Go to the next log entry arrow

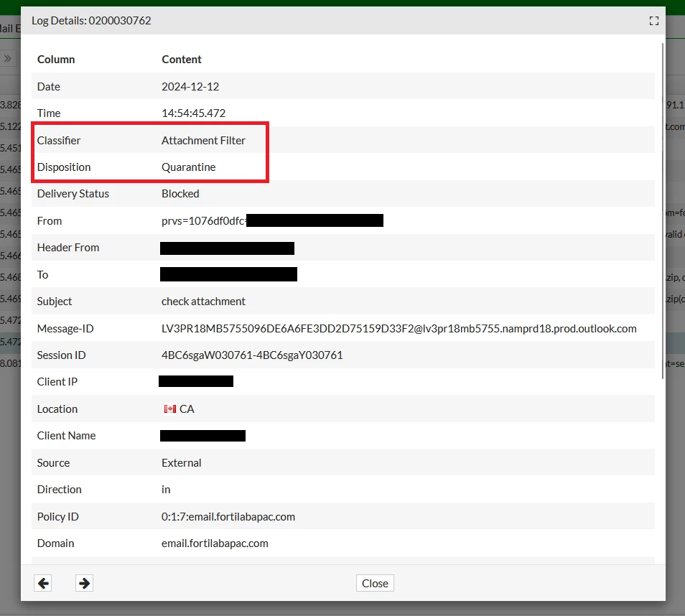(84, 583)
